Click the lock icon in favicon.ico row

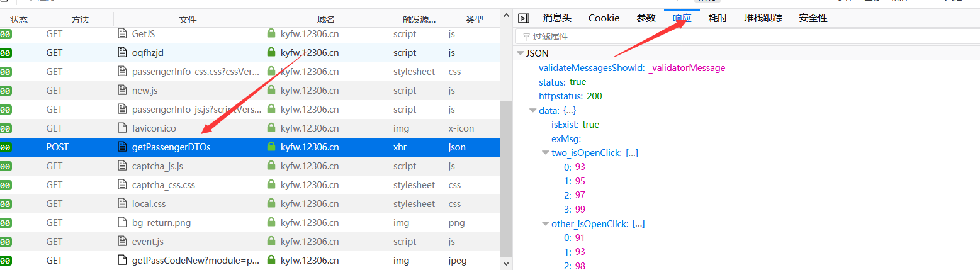[x=271, y=128]
